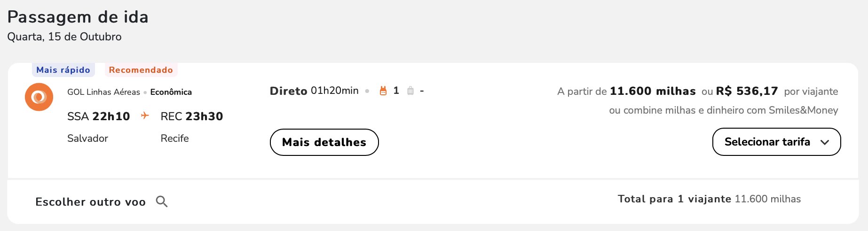Select the Recomendado tag
The height and width of the screenshot is (231, 868).
click(141, 70)
